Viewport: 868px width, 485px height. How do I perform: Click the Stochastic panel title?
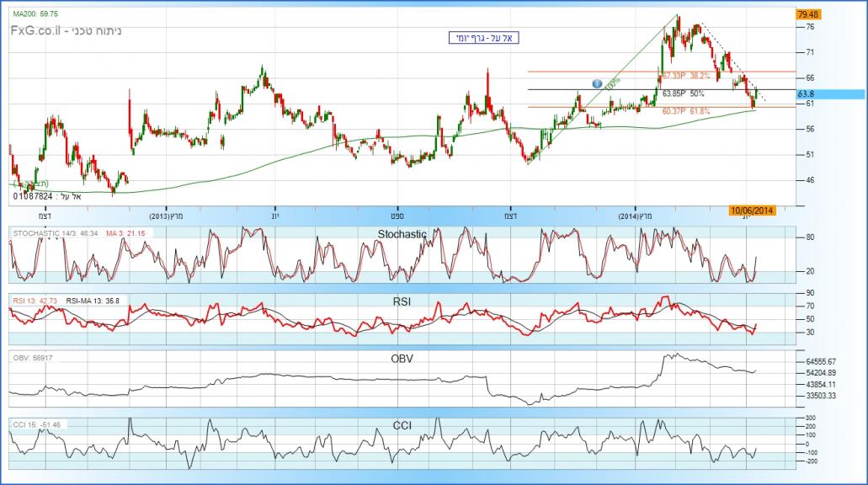click(400, 234)
